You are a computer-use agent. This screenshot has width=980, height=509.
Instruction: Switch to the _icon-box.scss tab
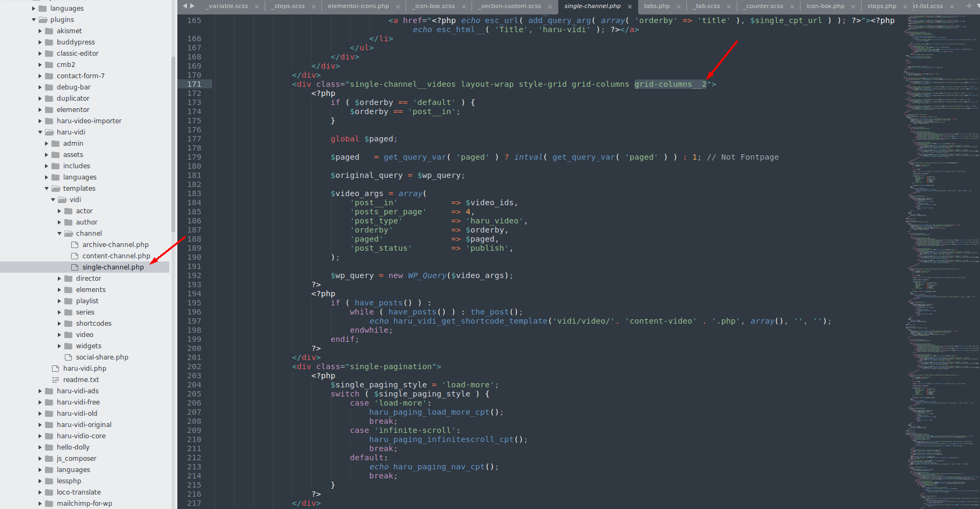click(433, 6)
